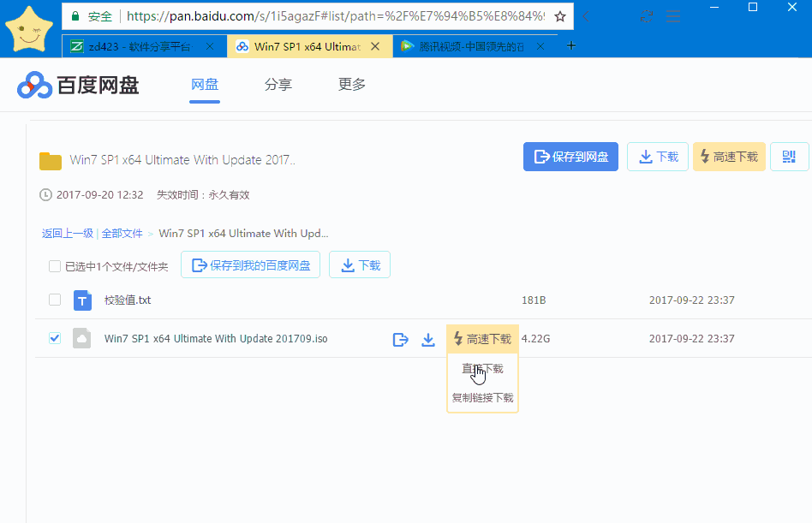Viewport: 812px width, 523px height.
Task: Click the Baidu Netdisk logo
Action: click(x=78, y=86)
